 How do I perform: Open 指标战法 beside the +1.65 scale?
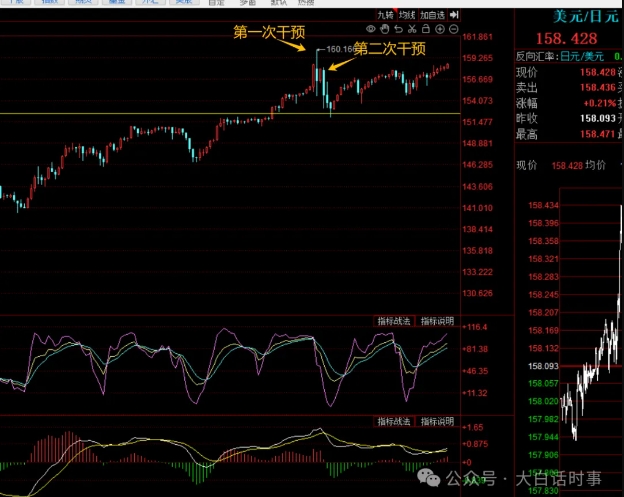[x=394, y=421]
